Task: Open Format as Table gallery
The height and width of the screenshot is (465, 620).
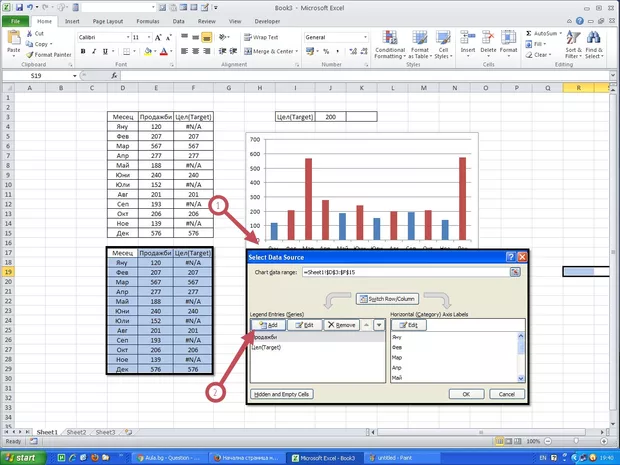Action: [420, 45]
